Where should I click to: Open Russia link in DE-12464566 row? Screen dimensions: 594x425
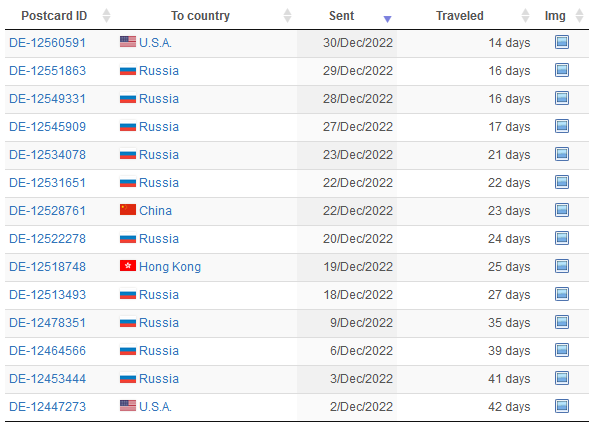pos(159,351)
